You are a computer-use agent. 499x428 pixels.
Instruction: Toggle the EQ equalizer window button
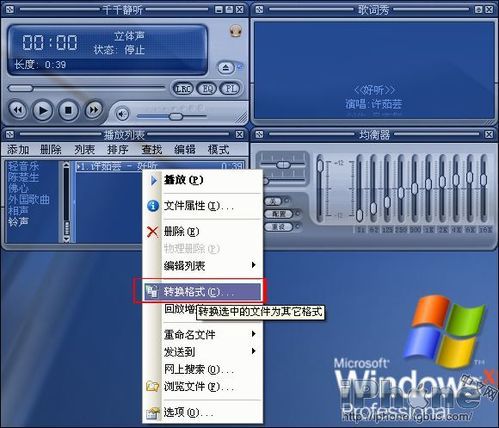click(x=207, y=89)
